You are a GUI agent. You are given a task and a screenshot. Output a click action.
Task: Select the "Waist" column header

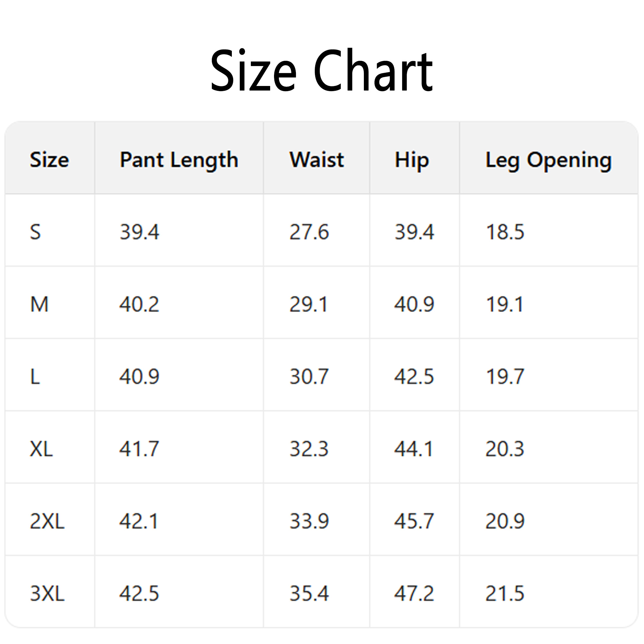pyautogui.click(x=316, y=160)
